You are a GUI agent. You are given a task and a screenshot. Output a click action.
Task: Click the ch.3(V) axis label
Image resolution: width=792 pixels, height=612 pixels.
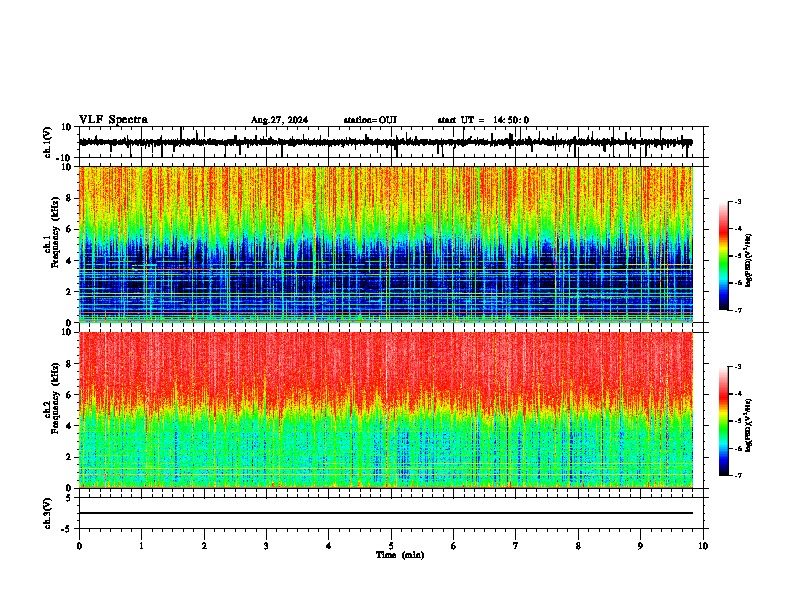coord(48,513)
